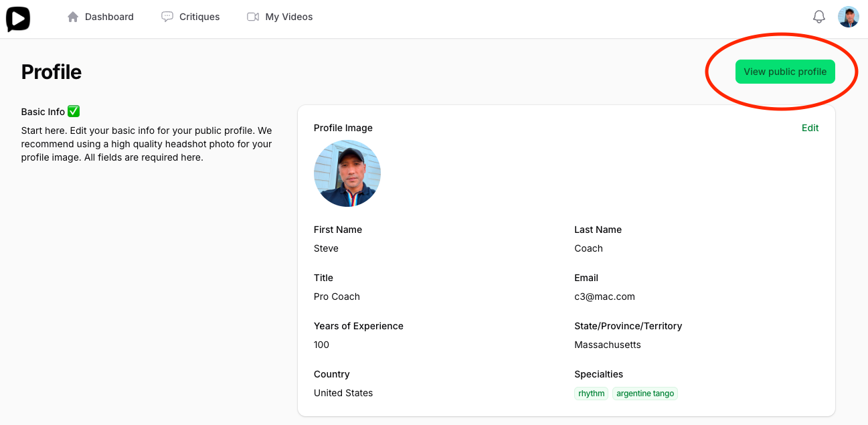Image resolution: width=868 pixels, height=425 pixels.
Task: Click the Years of Experience value 100
Action: pos(321,345)
